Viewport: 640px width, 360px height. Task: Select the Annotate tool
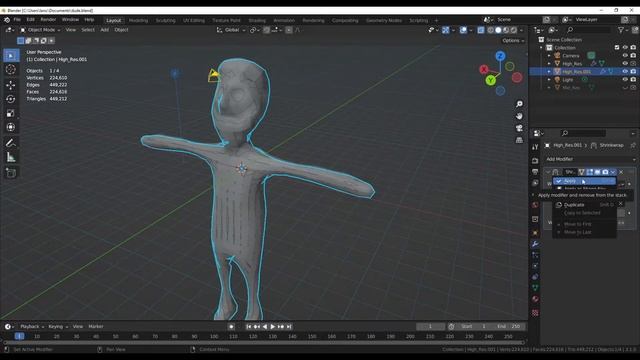(x=11, y=143)
